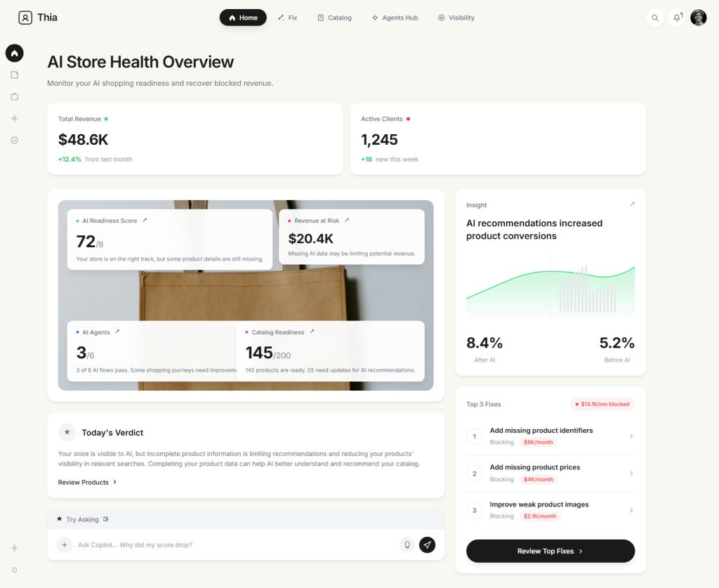Switch to the Fix tab
The width and height of the screenshot is (719, 588).
(x=287, y=18)
